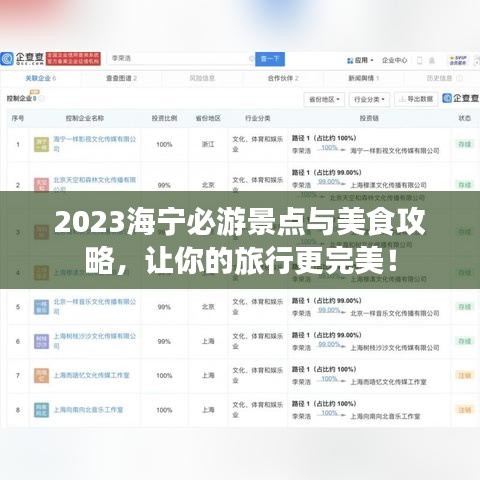480x480 pixels.
Task: Click 上海树桂沙沙文化传媒有限公司 in the 投资链 path
Action: (x=395, y=348)
